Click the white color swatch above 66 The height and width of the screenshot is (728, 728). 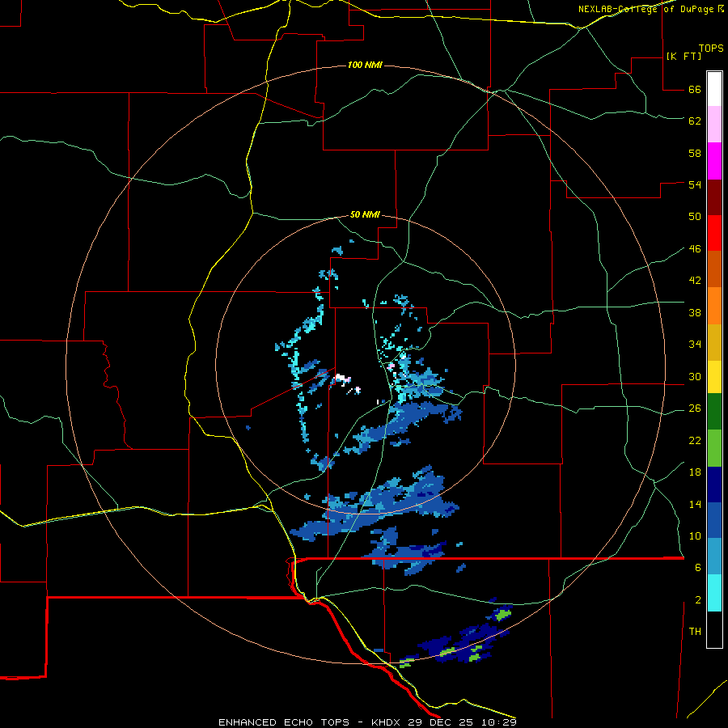coord(714,89)
